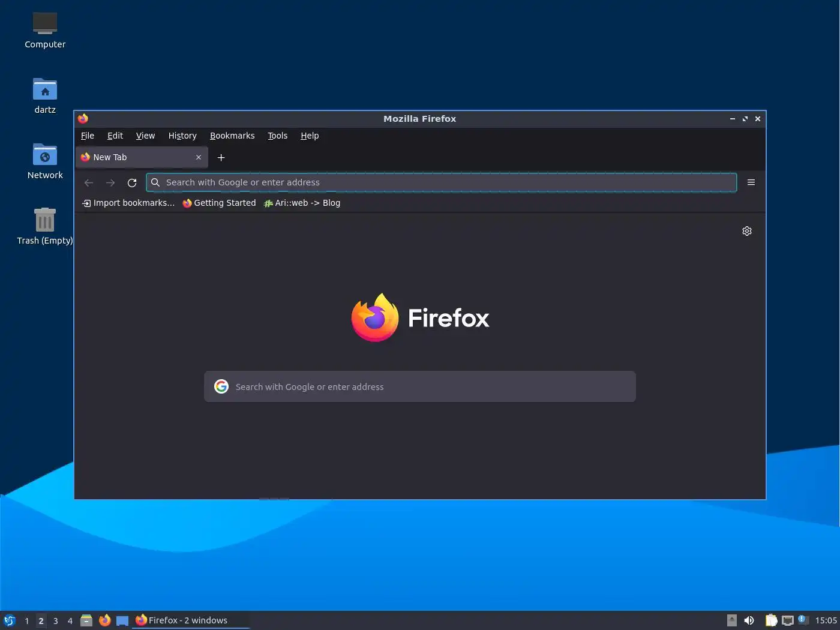Open the Getting Started bookmark
840x630 pixels.
click(219, 203)
